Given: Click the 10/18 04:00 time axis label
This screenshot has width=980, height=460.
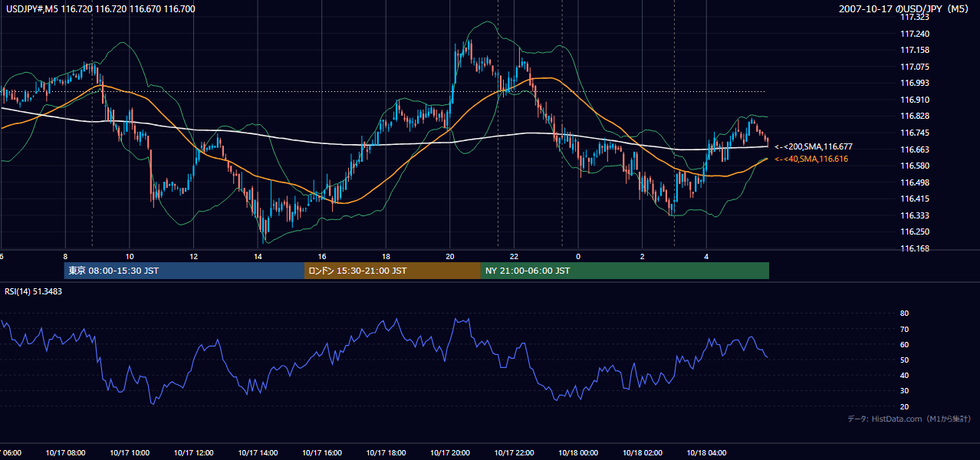Looking at the screenshot, I should [x=705, y=453].
